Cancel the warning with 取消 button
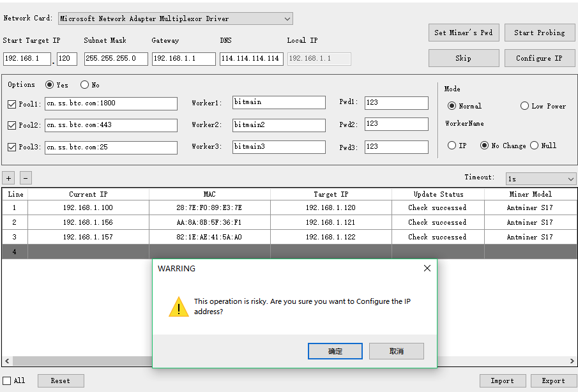This screenshot has height=392, width=578. pyautogui.click(x=397, y=351)
